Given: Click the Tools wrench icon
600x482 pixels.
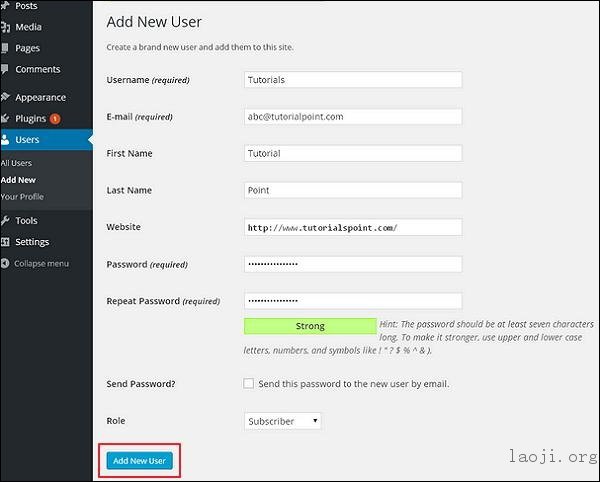Looking at the screenshot, I should pyautogui.click(x=5, y=221).
